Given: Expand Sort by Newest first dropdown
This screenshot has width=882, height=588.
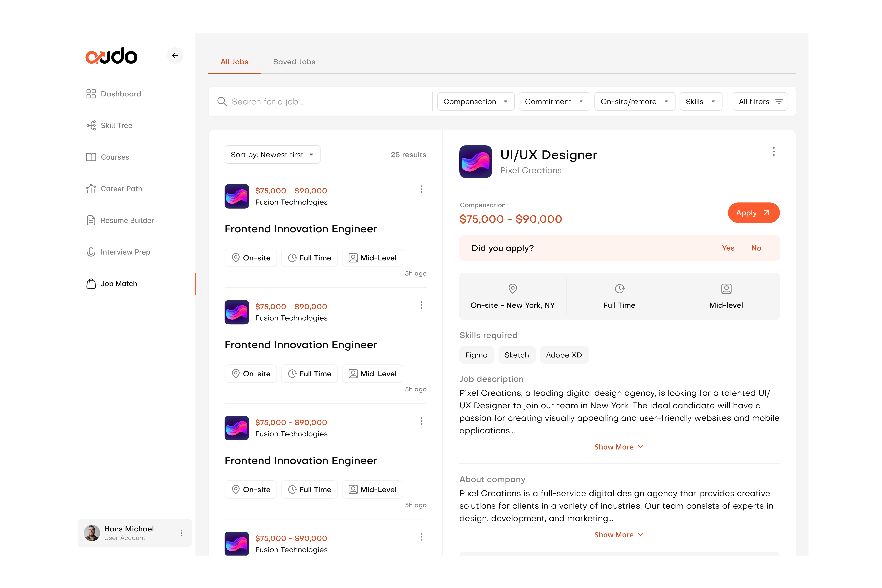Looking at the screenshot, I should (x=272, y=154).
